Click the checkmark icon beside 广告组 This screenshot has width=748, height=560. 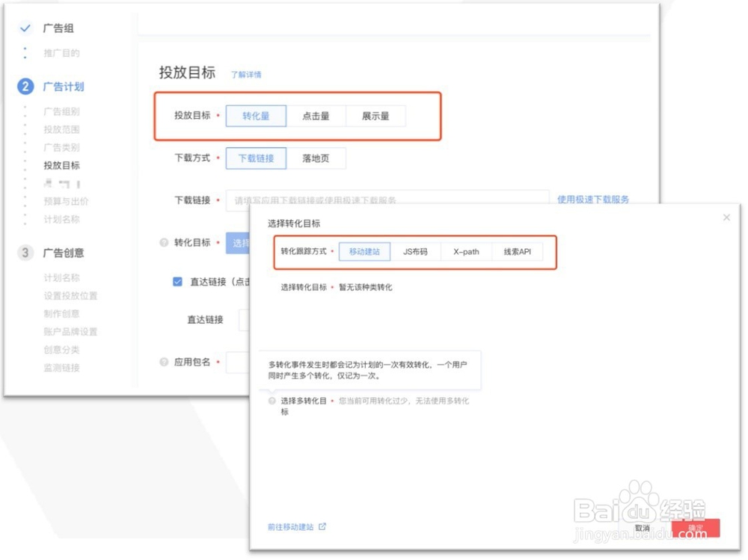(x=25, y=28)
